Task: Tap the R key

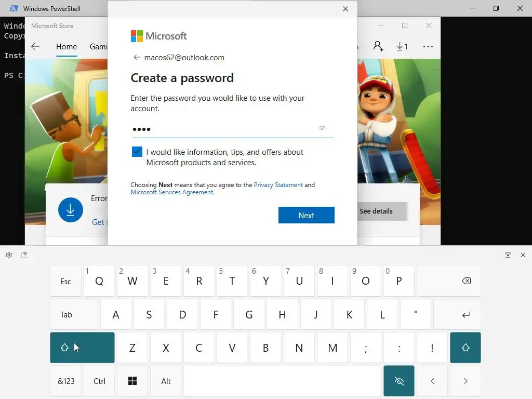Action: pos(199,281)
